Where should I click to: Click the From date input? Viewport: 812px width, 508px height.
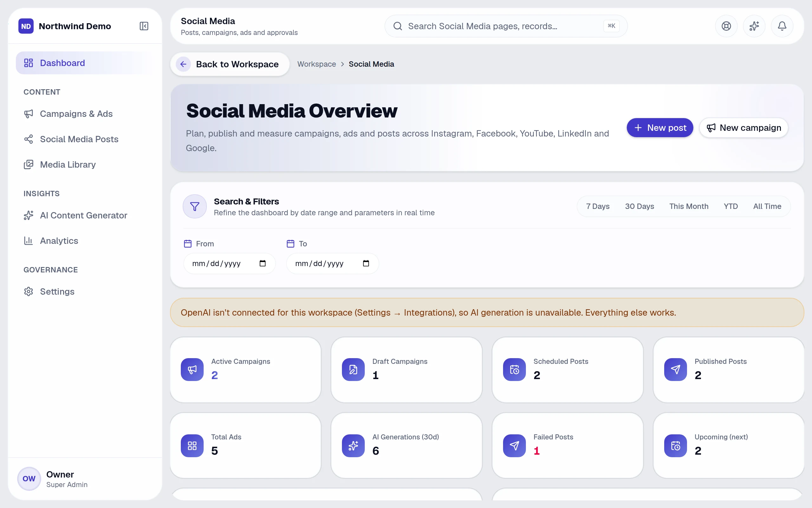point(230,264)
